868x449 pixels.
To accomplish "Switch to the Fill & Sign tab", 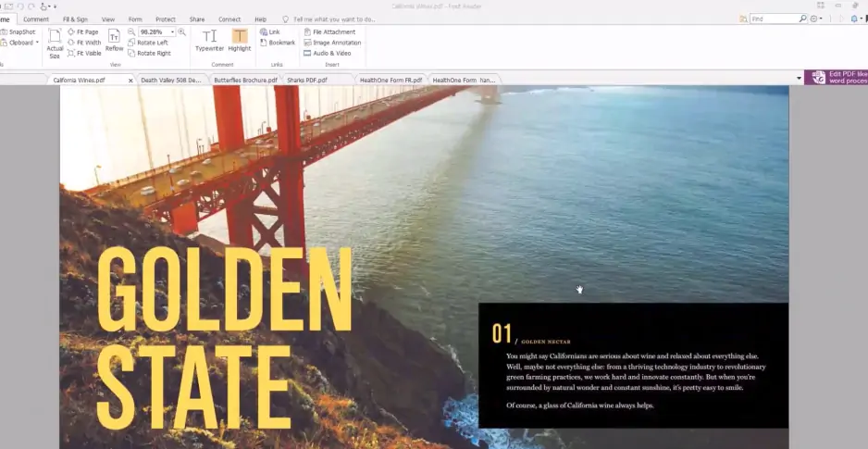I will click(x=76, y=19).
